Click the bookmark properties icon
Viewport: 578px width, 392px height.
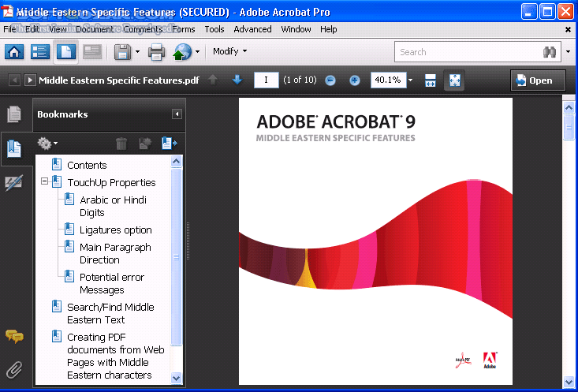click(145, 144)
